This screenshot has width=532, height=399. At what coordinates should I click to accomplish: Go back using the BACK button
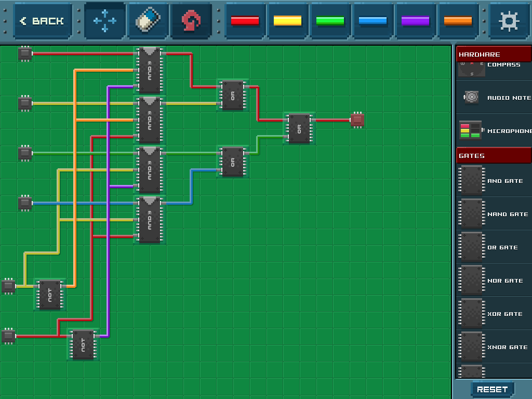click(43, 21)
